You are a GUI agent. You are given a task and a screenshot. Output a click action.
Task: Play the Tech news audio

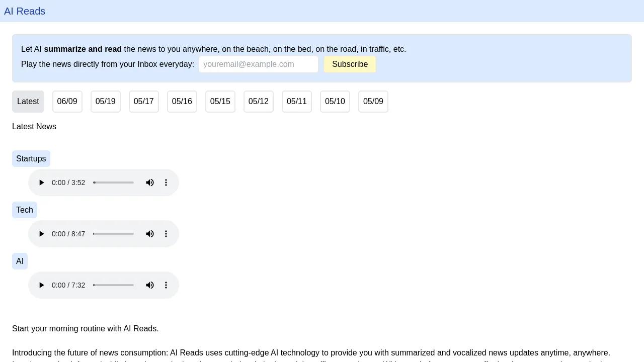[42, 234]
